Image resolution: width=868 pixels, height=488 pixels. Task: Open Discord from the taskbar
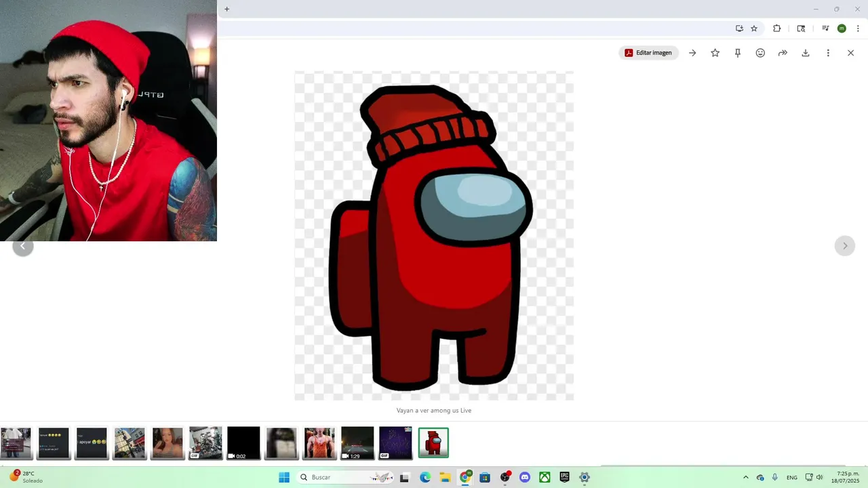click(x=525, y=477)
